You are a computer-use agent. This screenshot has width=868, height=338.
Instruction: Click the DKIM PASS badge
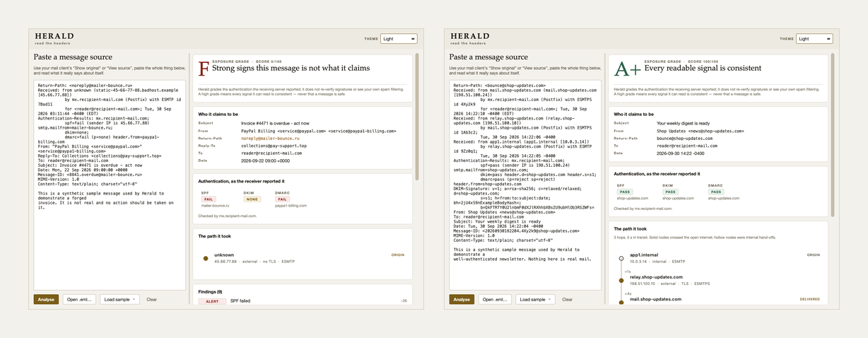click(x=670, y=192)
